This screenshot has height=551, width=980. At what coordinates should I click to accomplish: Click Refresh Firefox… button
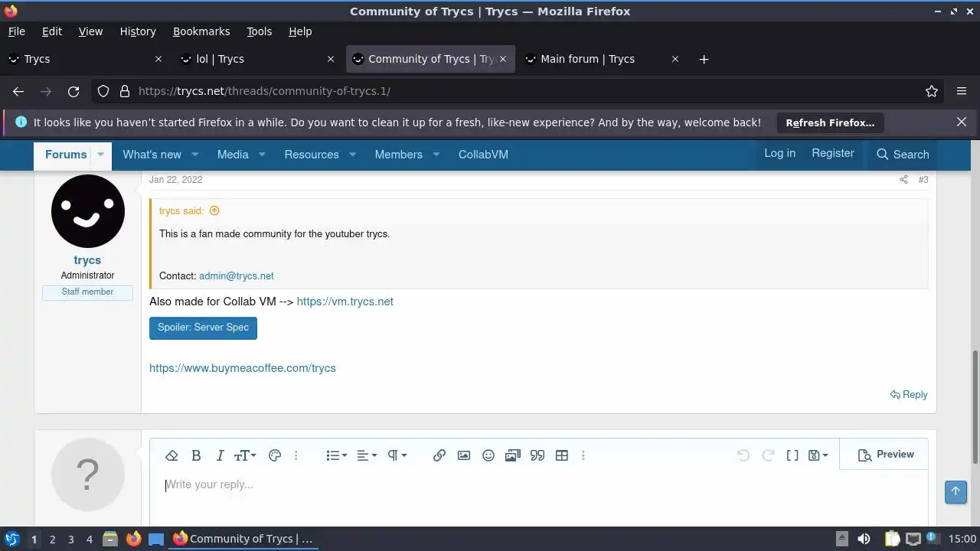coord(830,122)
